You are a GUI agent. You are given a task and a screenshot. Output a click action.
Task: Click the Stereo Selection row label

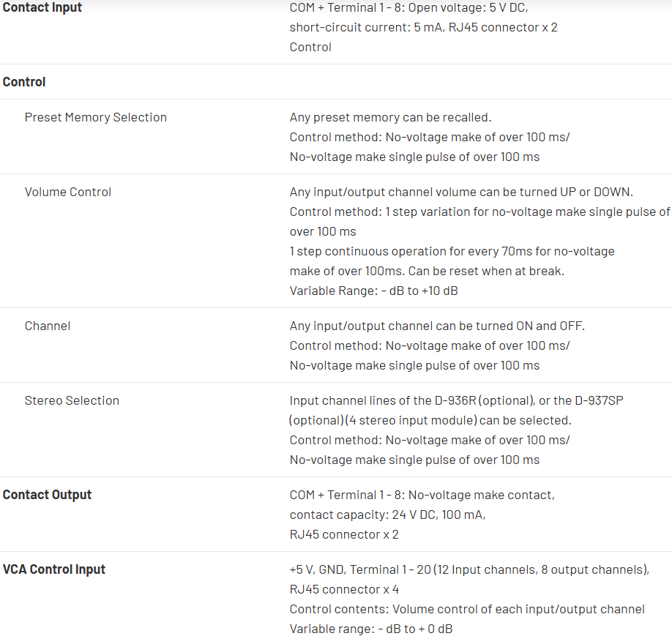pyautogui.click(x=72, y=400)
